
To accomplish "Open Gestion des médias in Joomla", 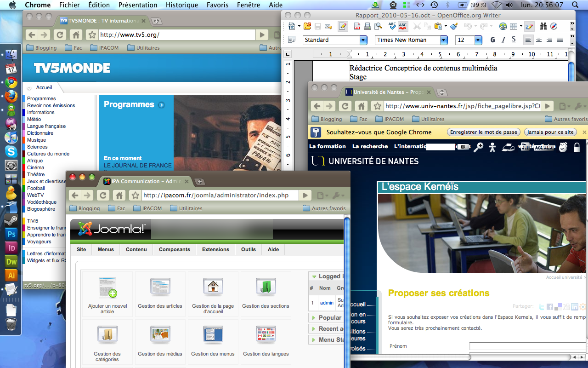I will click(x=160, y=343).
